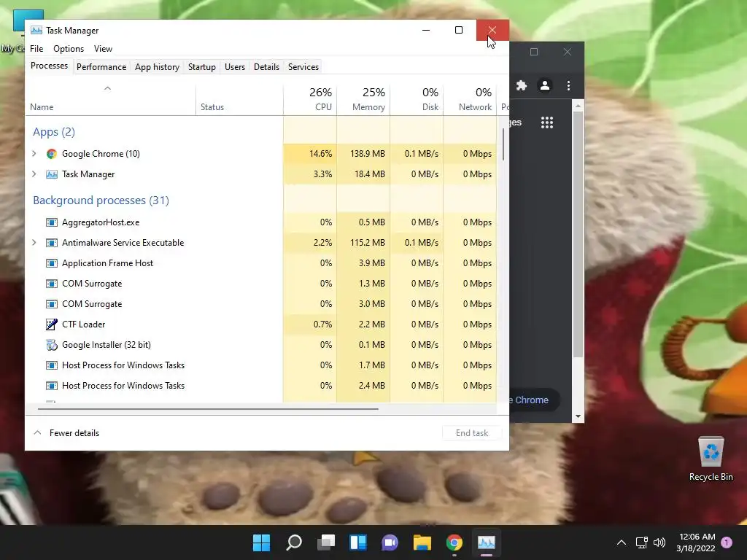This screenshot has width=747, height=560.
Task: Open Recycle Bin desktop icon
Action: click(x=711, y=459)
